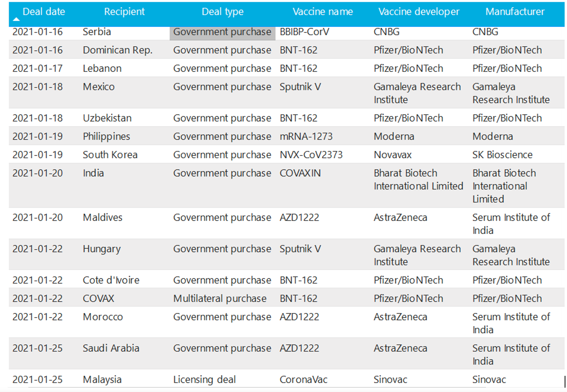Sort by the Recipient column header
The width and height of the screenshot is (567, 392).
click(x=124, y=12)
